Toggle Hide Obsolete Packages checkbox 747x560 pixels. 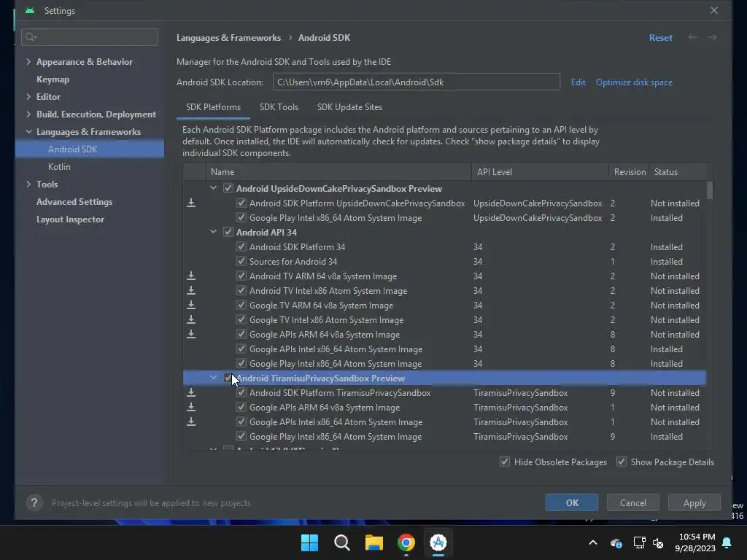pyautogui.click(x=505, y=462)
